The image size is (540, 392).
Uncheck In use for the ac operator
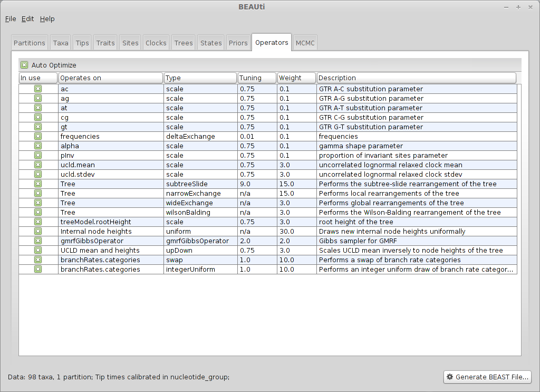38,89
